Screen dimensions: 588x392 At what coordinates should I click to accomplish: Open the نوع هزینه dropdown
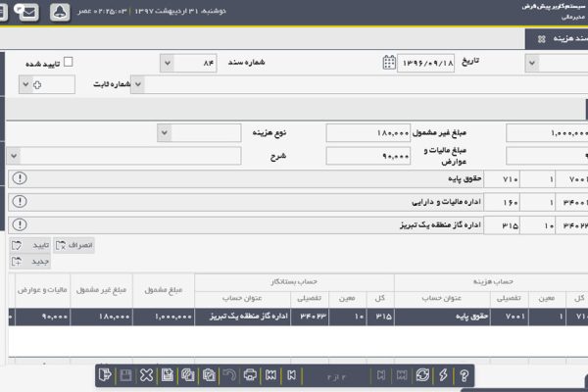pos(162,132)
